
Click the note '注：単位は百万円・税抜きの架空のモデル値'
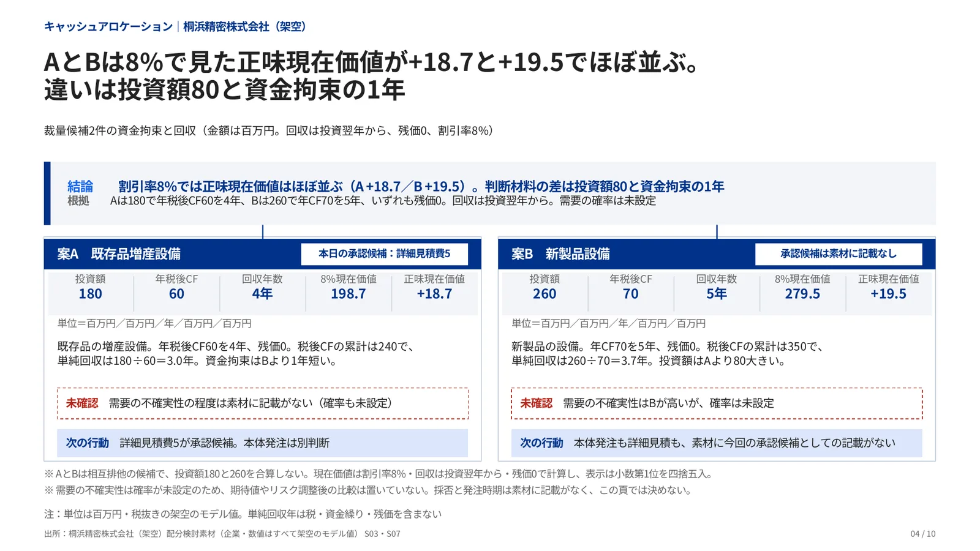[243, 514]
